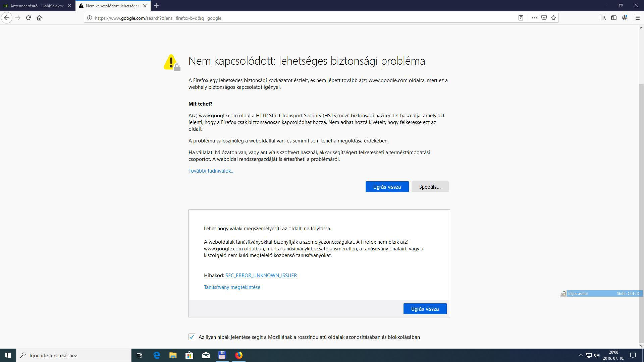
Task: Toggle Reader View icon in address bar
Action: click(x=521, y=18)
